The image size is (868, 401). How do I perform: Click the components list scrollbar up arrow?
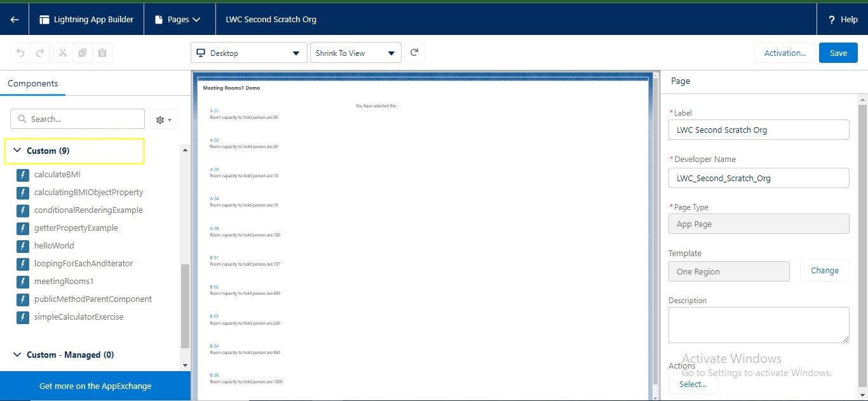click(x=186, y=150)
